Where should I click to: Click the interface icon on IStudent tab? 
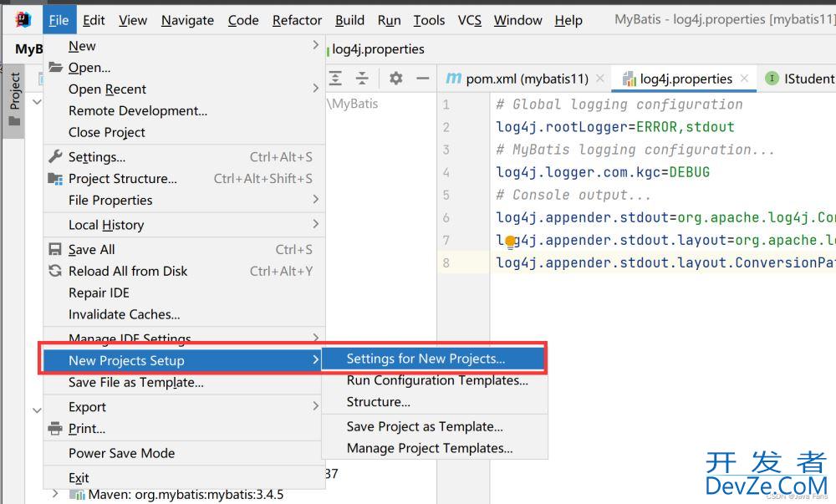click(772, 79)
